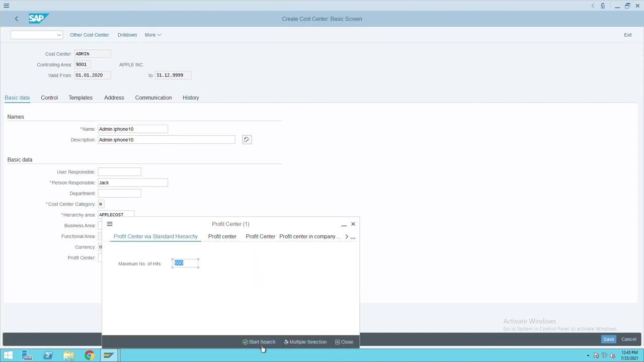
Task: Open File Explorer from the taskbar
Action: [69, 356]
